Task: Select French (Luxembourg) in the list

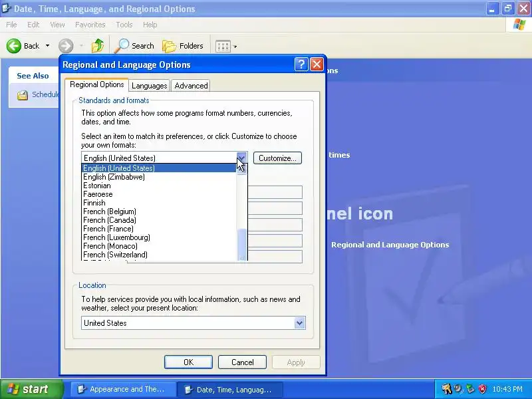Action: pos(159,237)
